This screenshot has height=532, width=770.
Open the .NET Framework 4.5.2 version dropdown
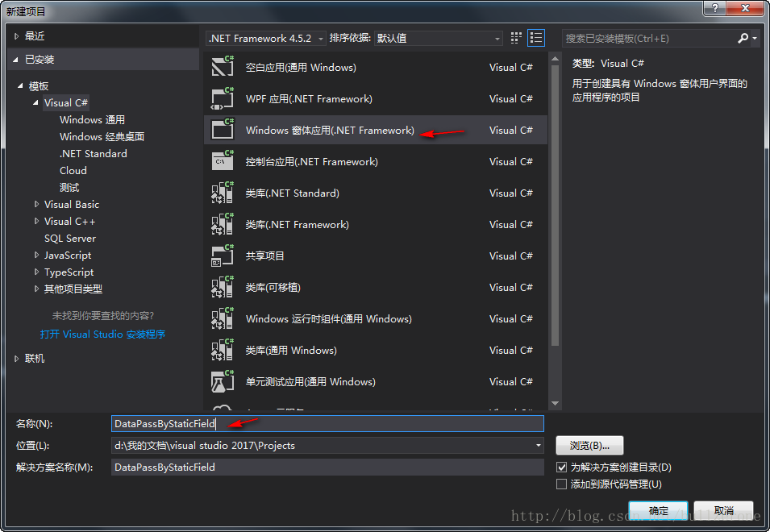[265, 38]
